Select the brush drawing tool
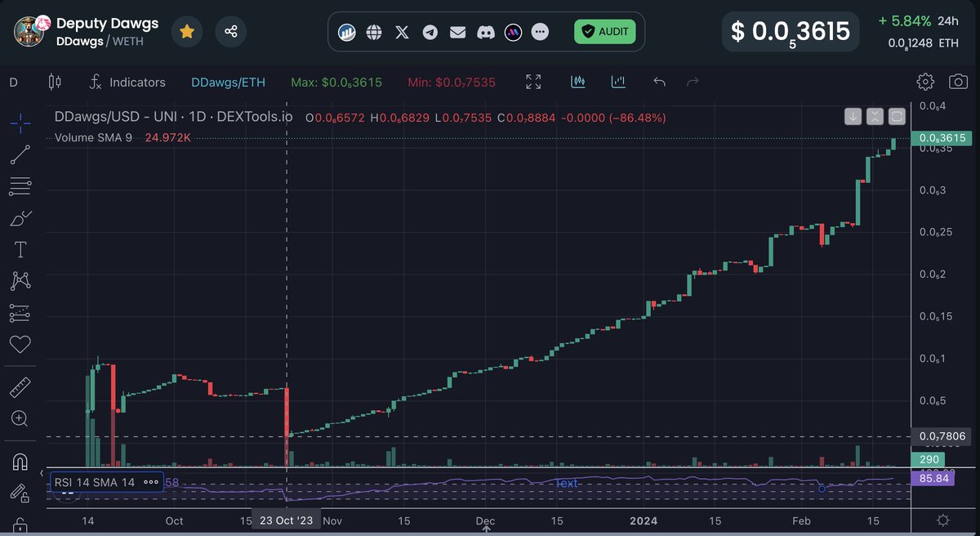 (x=20, y=218)
